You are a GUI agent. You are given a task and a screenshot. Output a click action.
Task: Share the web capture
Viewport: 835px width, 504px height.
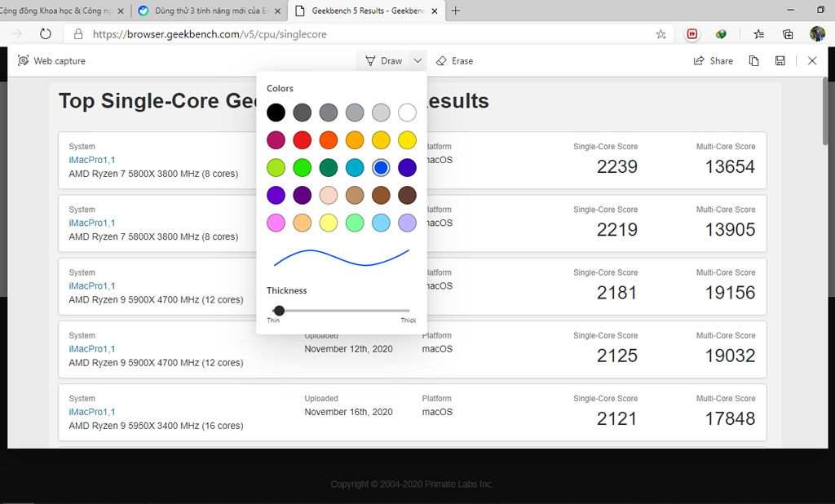point(713,60)
